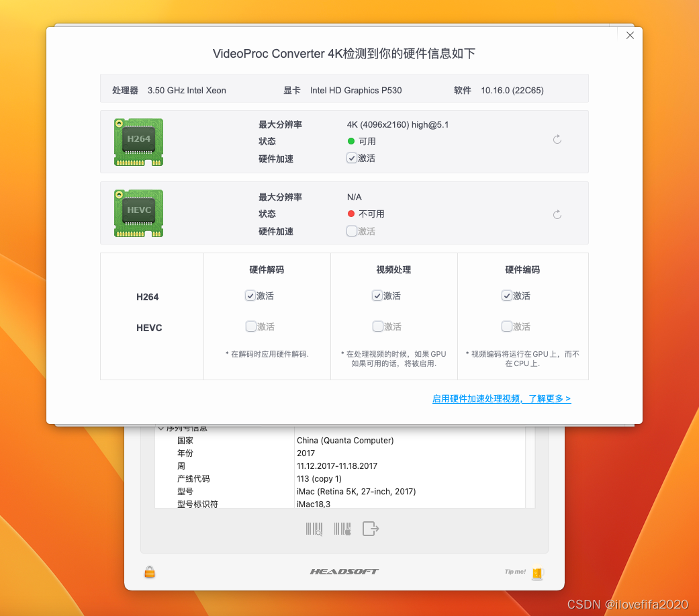Toggle H264 hardware decoding checkbox
Viewport: 699px width, 616px height.
(250, 296)
